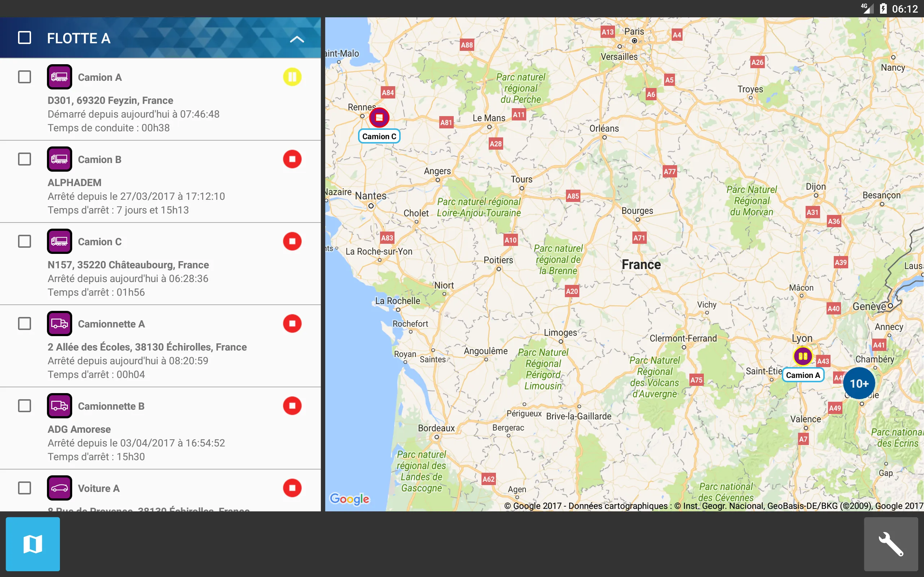Toggle the Flotte A header checkbox
Viewport: 924px width, 577px height.
(x=25, y=38)
